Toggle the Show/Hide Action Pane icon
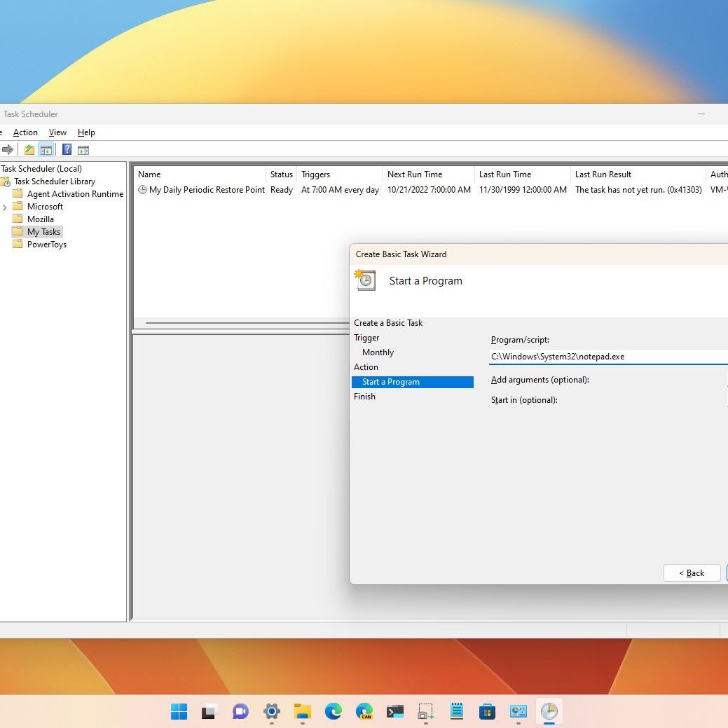The width and height of the screenshot is (728, 728). [83, 149]
